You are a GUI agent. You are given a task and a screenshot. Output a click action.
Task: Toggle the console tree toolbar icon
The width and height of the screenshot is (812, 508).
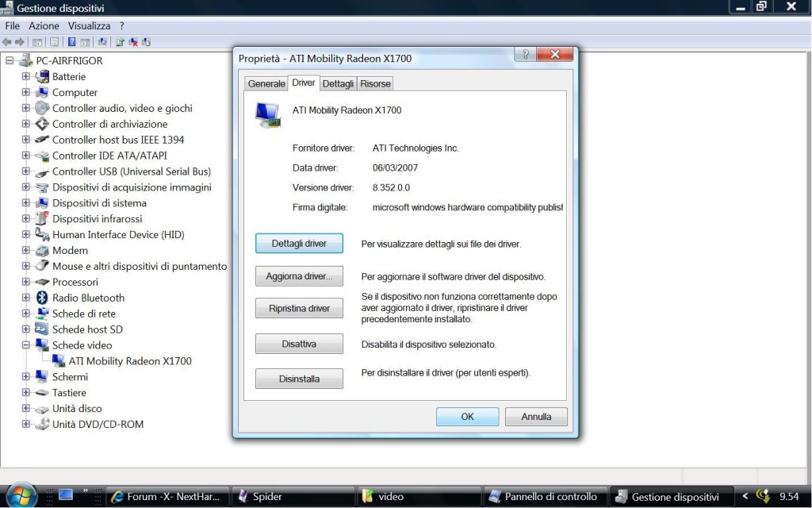coord(37,43)
